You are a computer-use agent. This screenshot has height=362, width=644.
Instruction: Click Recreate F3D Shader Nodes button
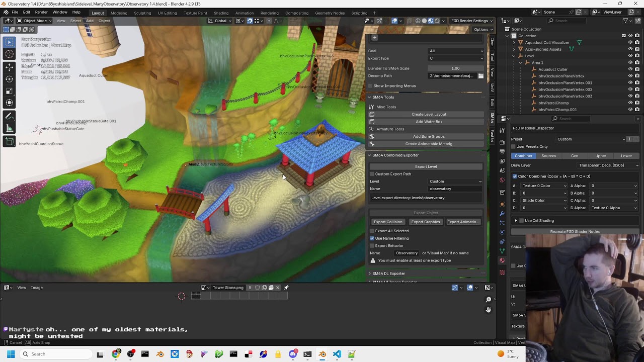[575, 232]
